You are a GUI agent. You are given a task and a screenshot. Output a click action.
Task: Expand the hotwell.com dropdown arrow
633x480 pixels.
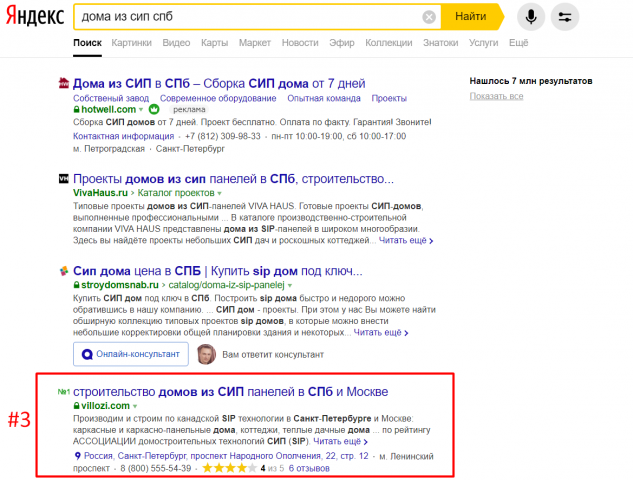[141, 109]
